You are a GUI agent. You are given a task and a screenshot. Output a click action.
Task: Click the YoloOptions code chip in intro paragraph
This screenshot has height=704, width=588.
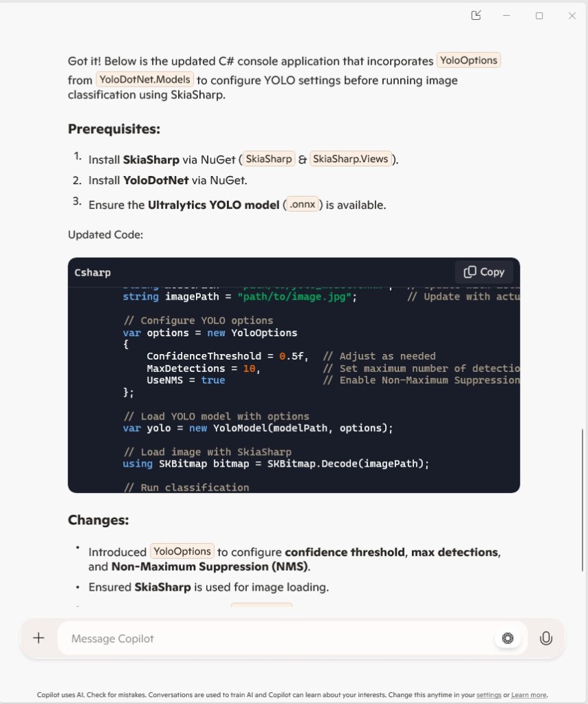pos(468,60)
